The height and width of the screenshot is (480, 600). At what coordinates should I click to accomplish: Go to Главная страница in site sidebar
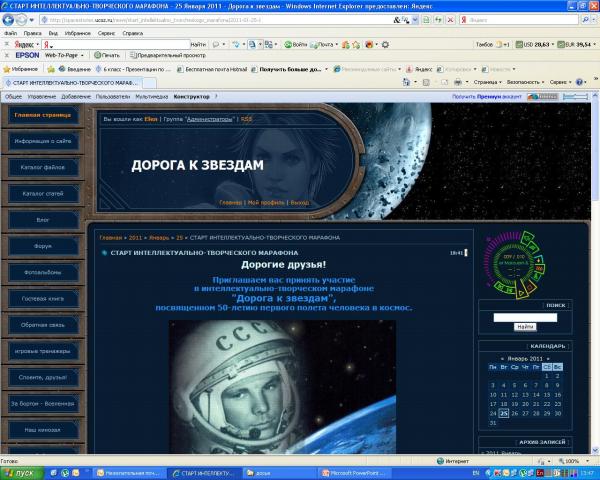click(42, 115)
